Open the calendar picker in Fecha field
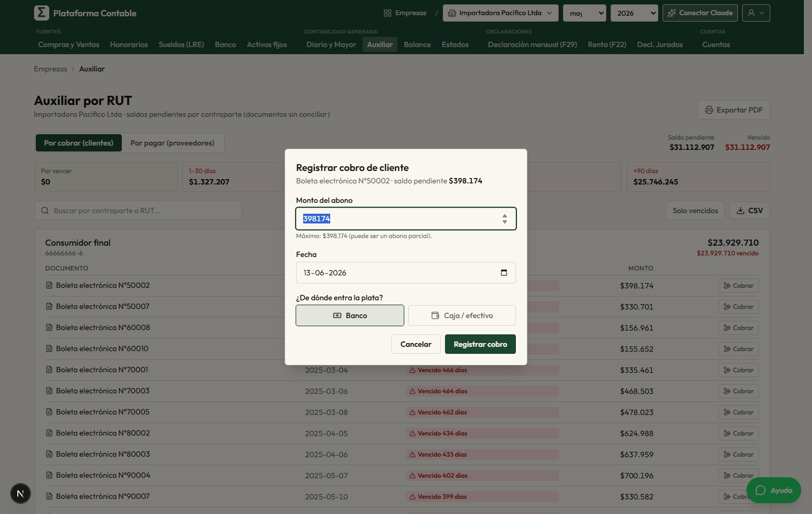812x514 pixels. (x=504, y=273)
